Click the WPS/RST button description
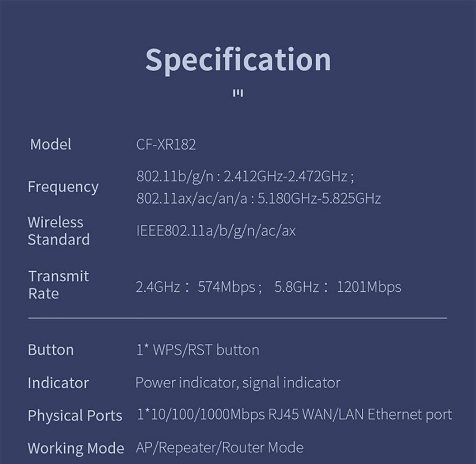476x464 pixels. click(x=198, y=350)
